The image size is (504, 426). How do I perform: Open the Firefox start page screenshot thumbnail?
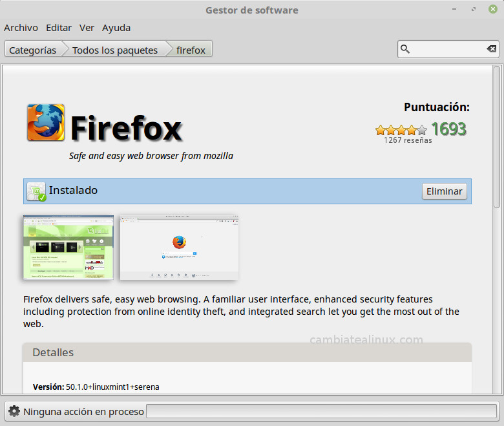tap(179, 248)
